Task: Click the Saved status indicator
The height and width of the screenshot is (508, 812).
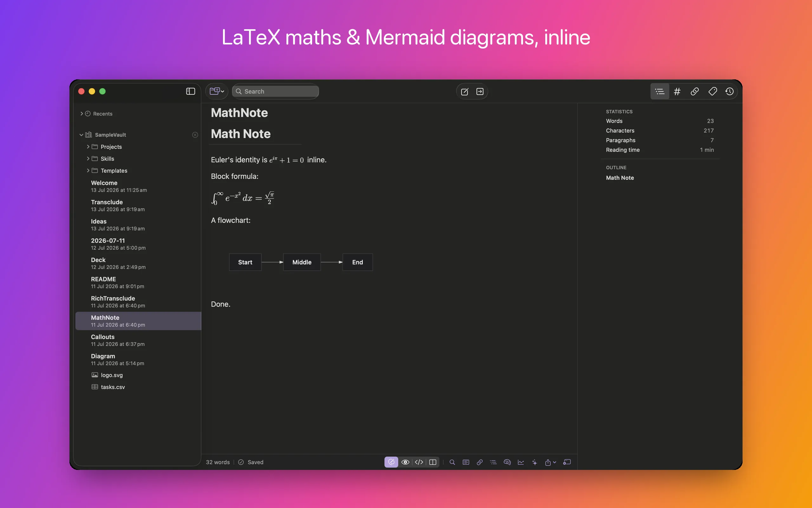Action: pyautogui.click(x=251, y=462)
